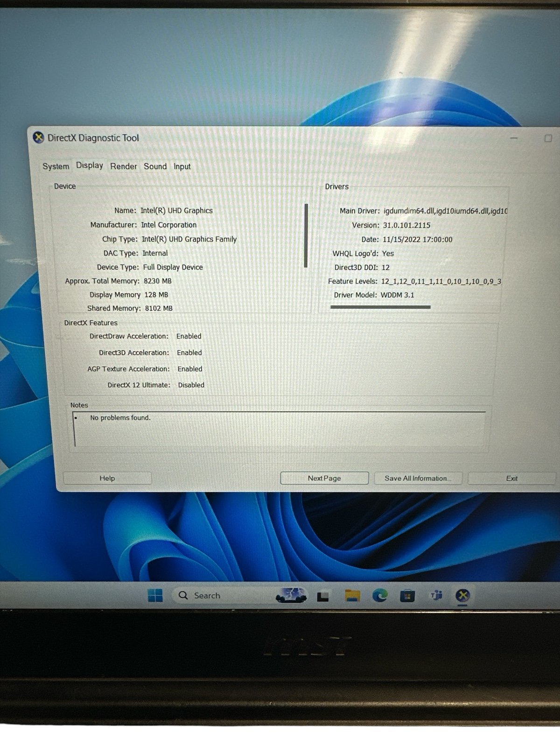
Task: Open Microsoft Teams from the taskbar
Action: 436,595
